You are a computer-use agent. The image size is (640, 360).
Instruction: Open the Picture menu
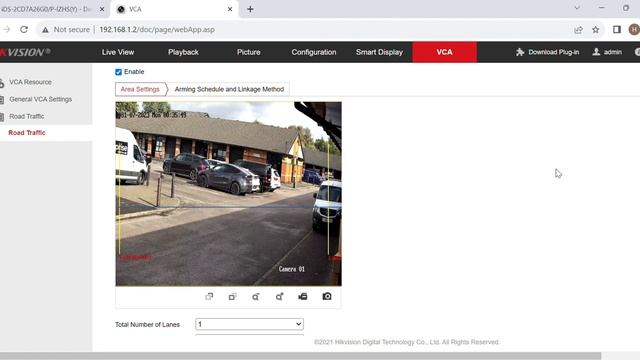(x=249, y=52)
